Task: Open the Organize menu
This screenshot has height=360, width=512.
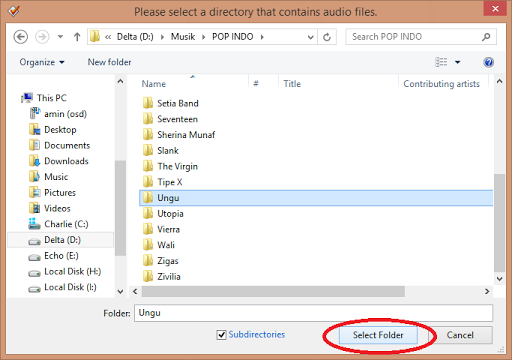Action: 42,62
